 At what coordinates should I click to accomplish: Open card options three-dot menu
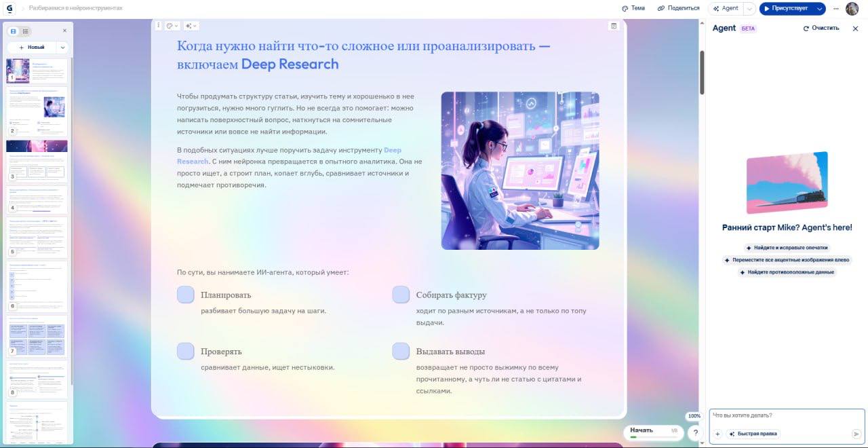pyautogui.click(x=159, y=26)
